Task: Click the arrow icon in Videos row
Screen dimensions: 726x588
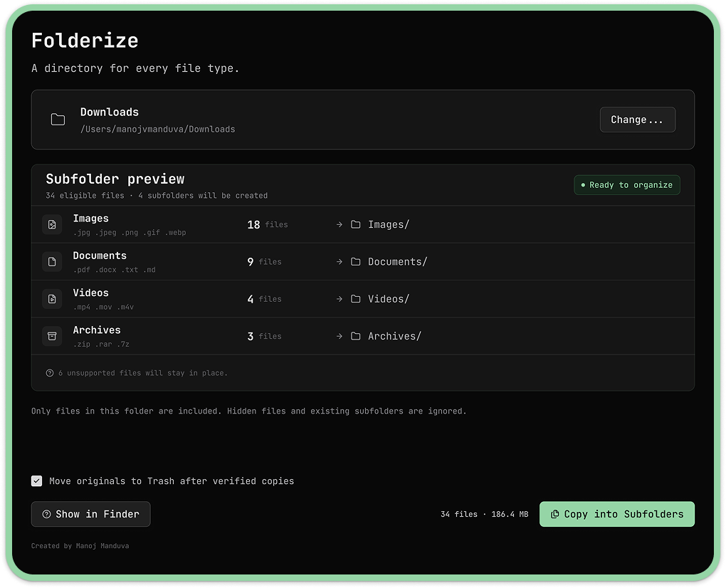Action: tap(340, 299)
